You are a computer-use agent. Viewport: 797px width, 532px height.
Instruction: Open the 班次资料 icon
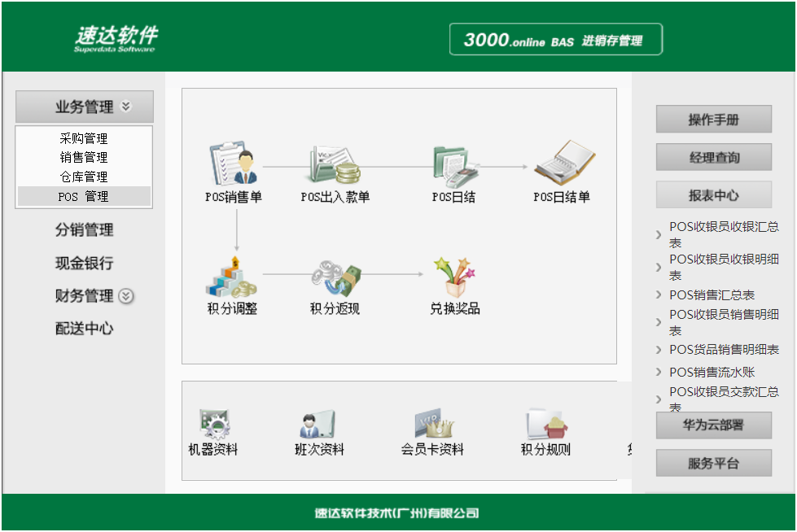[317, 424]
